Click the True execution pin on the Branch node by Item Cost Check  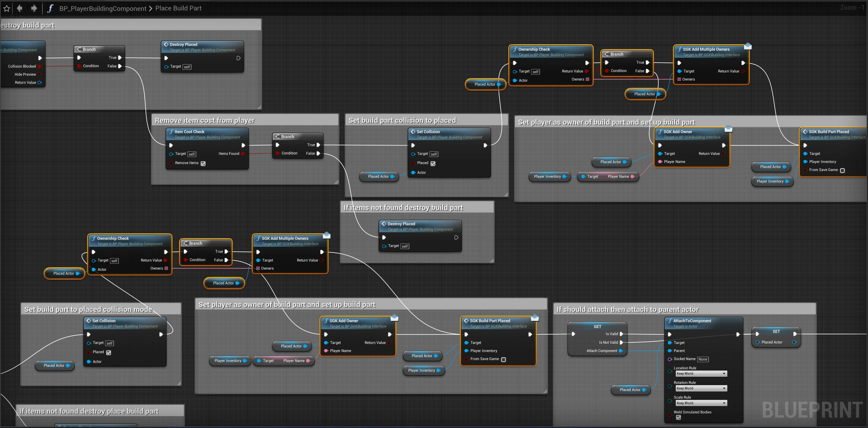pos(318,145)
